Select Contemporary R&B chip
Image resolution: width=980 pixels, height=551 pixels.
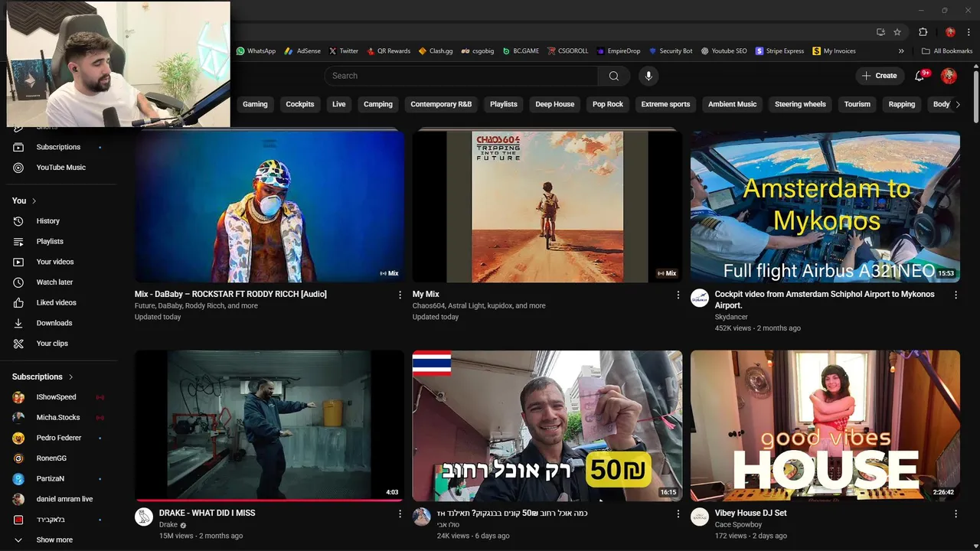pyautogui.click(x=441, y=104)
